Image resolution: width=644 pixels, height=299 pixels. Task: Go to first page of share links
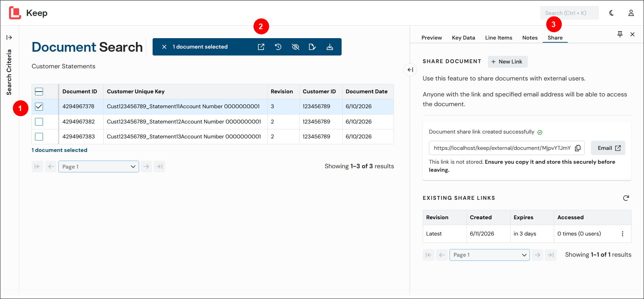pyautogui.click(x=429, y=255)
